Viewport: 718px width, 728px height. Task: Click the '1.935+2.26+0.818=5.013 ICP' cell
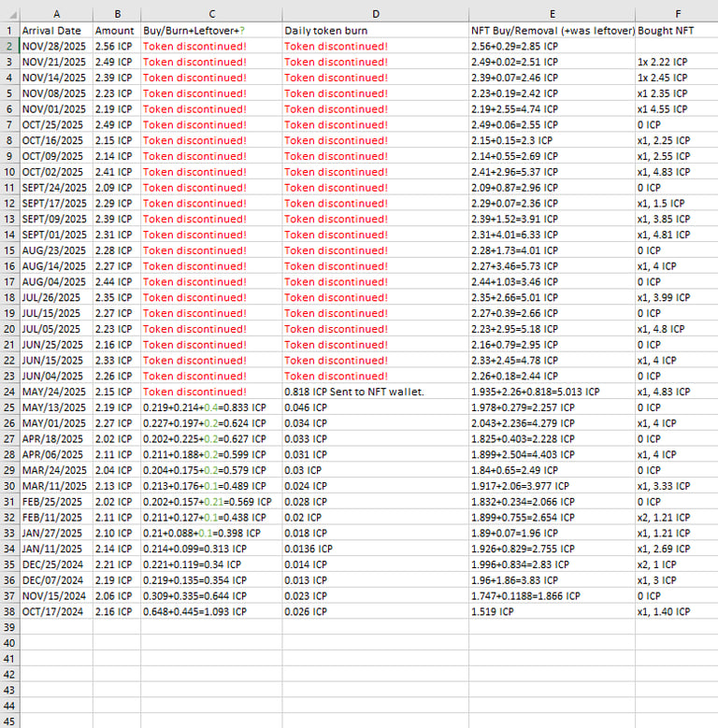552,392
